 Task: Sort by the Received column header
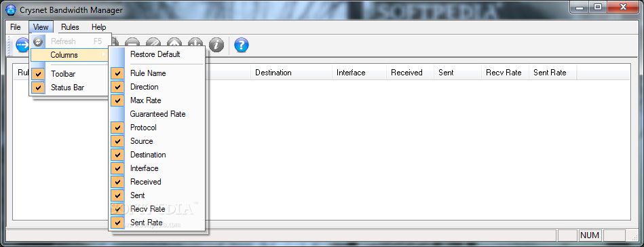[410, 73]
